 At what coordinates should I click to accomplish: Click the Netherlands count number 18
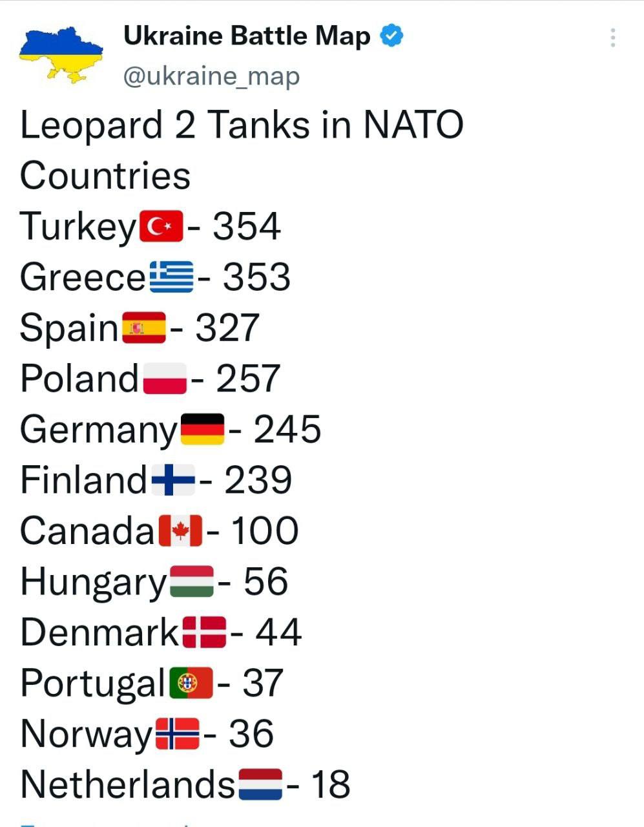(331, 784)
